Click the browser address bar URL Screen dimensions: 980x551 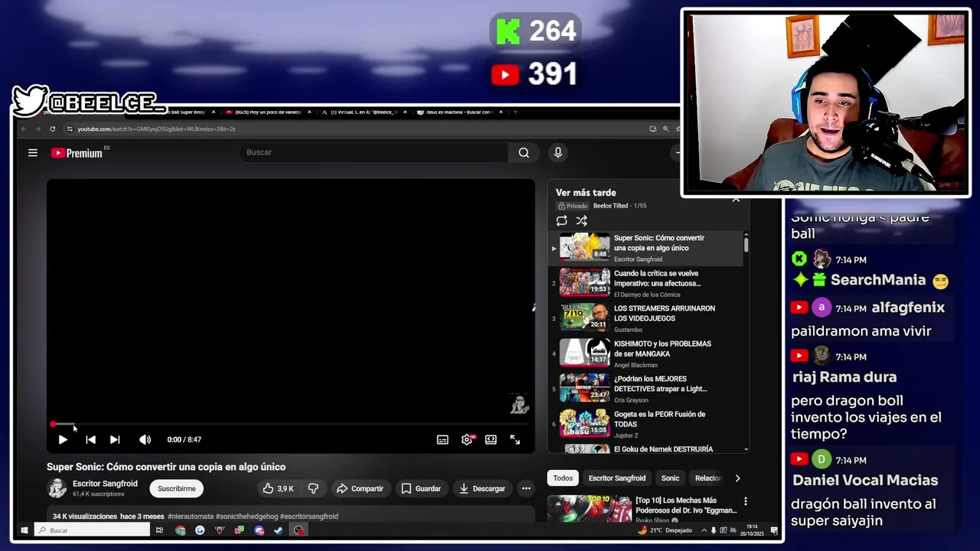tap(156, 129)
